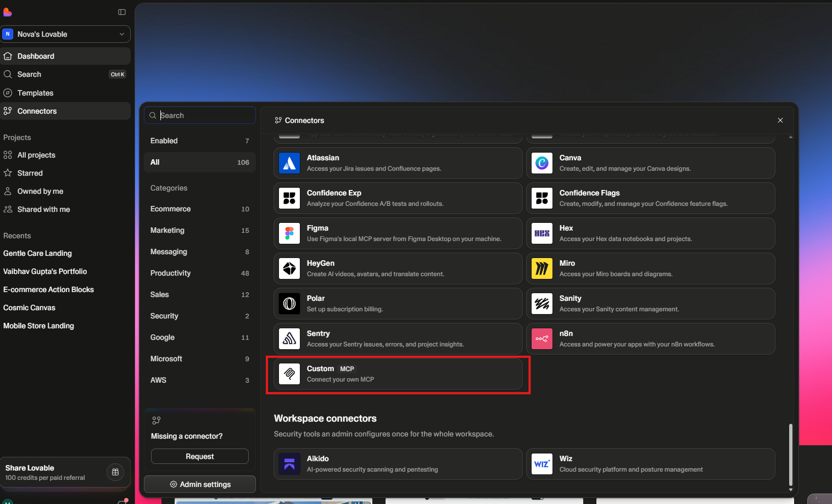
Task: Filter by Google category
Action: click(x=200, y=337)
